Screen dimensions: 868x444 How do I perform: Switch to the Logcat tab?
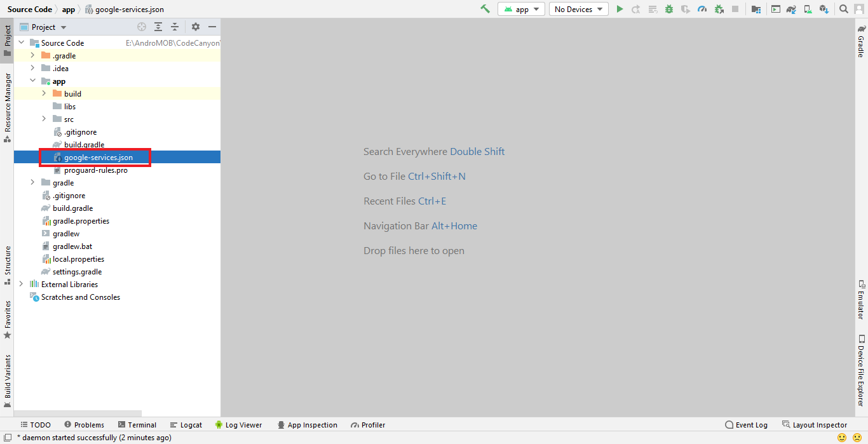[186, 425]
